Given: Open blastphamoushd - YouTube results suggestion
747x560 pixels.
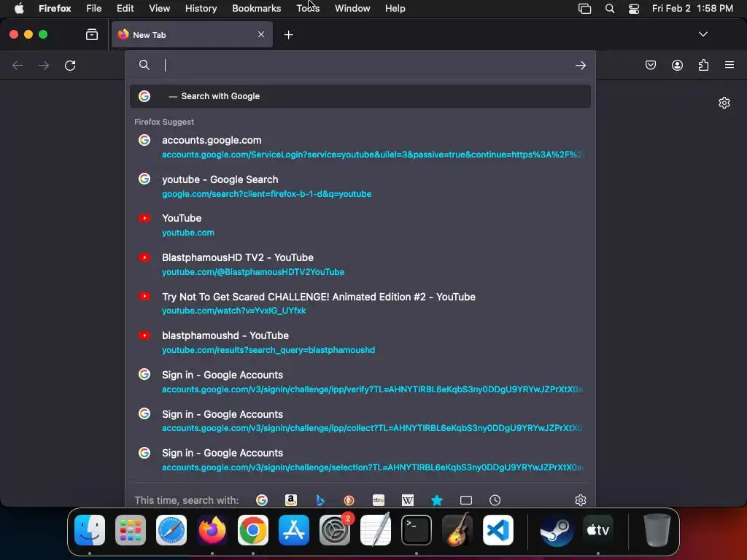Looking at the screenshot, I should point(360,343).
